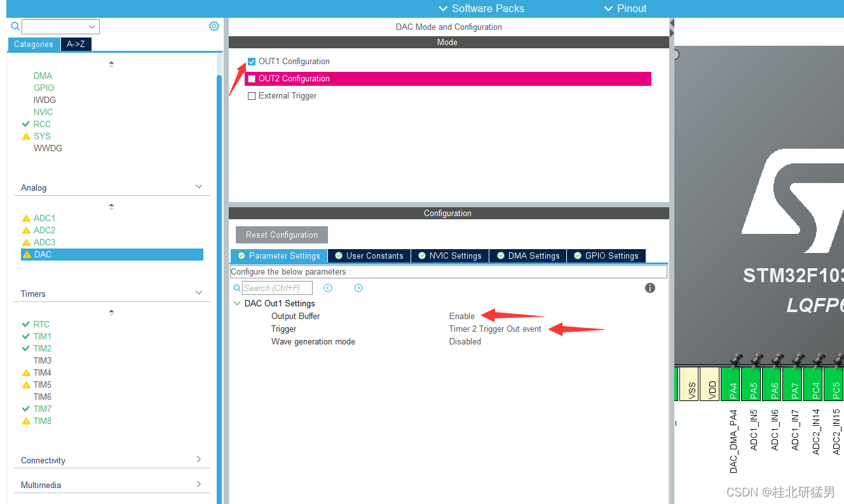Click the warning icon next to SYS
The height and width of the screenshot is (504, 844).
26,136
